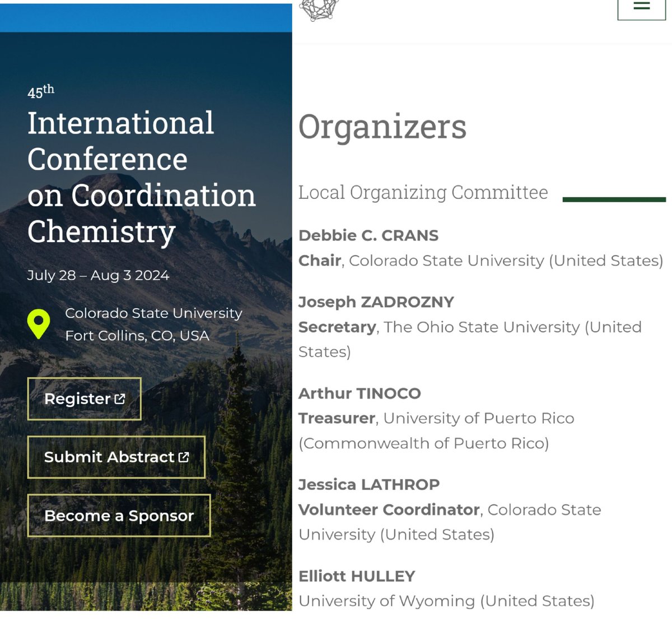
Task: Click the Fort Collins, CO, USA text
Action: [137, 336]
